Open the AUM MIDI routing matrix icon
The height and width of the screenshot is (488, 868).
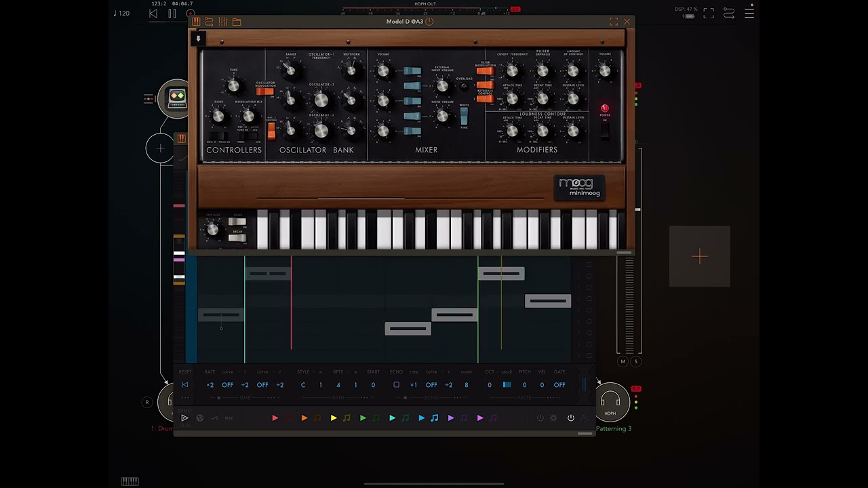click(x=729, y=13)
